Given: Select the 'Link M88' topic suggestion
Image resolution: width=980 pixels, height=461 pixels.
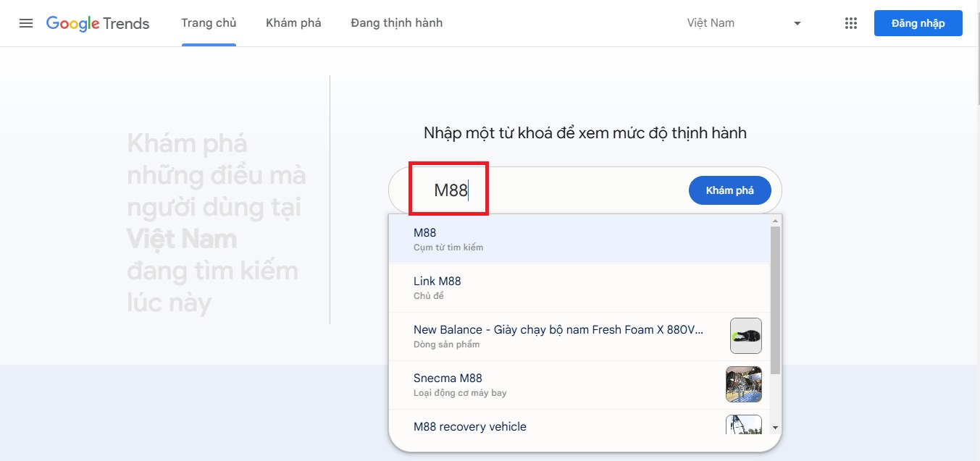Looking at the screenshot, I should click(578, 287).
